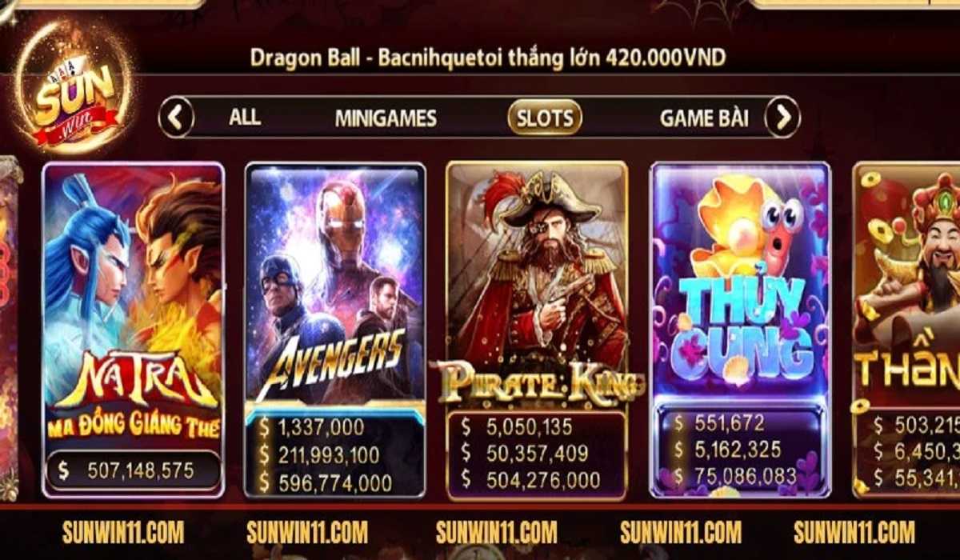The height and width of the screenshot is (560, 960).
Task: Click the right arrow of category bar
Action: pos(782,118)
